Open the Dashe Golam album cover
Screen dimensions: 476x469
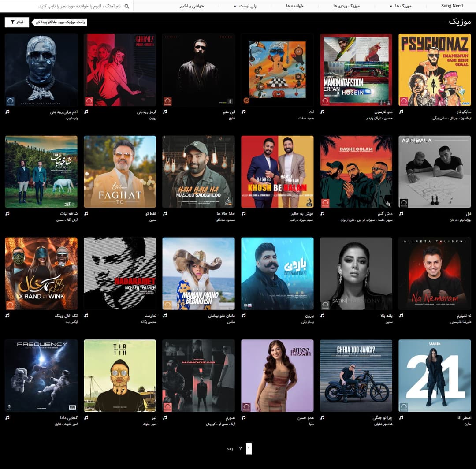point(356,172)
